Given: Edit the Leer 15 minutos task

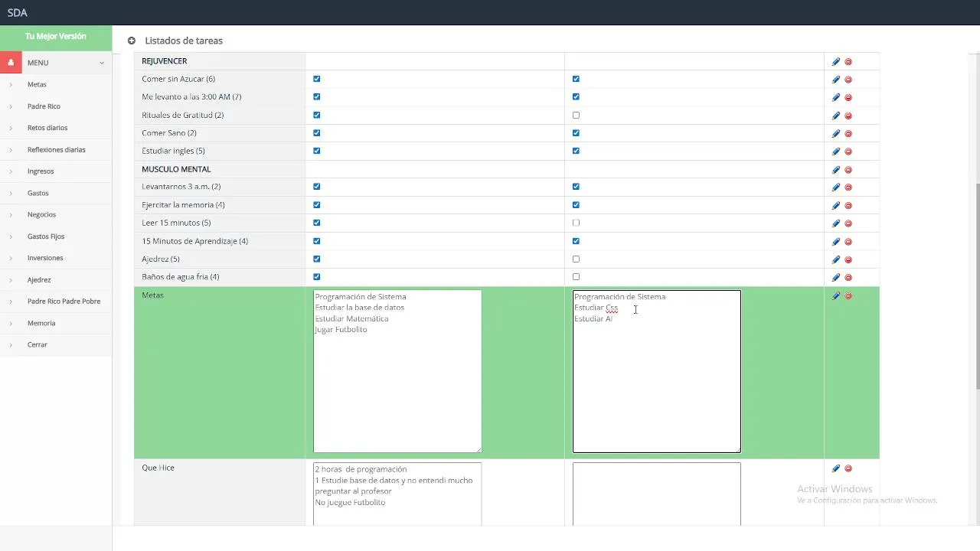Looking at the screenshot, I should click(x=836, y=223).
